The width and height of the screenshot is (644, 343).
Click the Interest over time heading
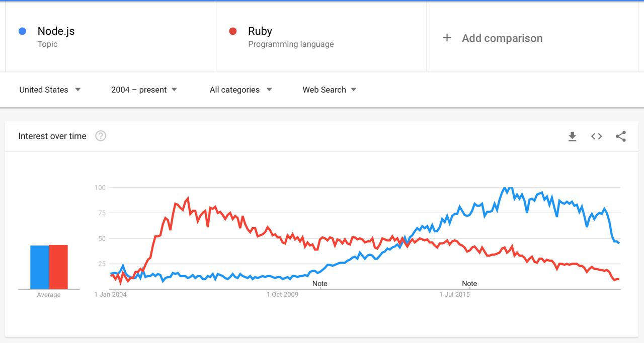coord(52,136)
